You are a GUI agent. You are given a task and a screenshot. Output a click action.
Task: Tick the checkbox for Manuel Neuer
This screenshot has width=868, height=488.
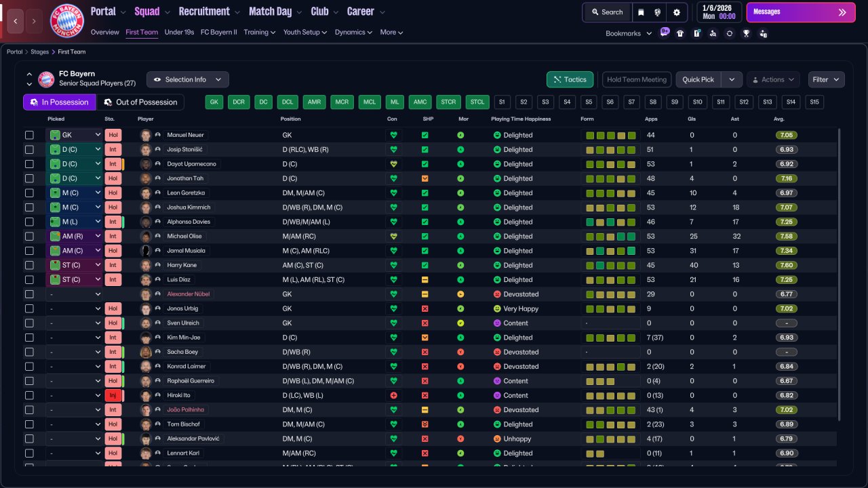tap(29, 135)
